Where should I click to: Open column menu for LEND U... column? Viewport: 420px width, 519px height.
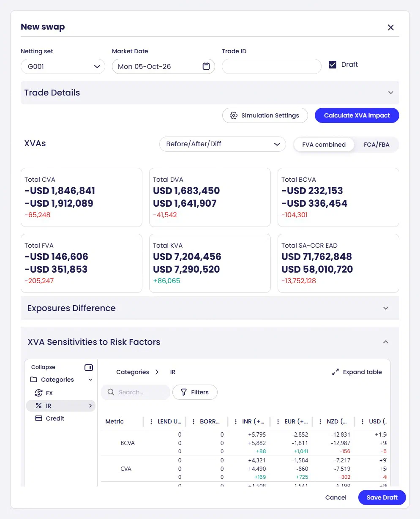151,422
